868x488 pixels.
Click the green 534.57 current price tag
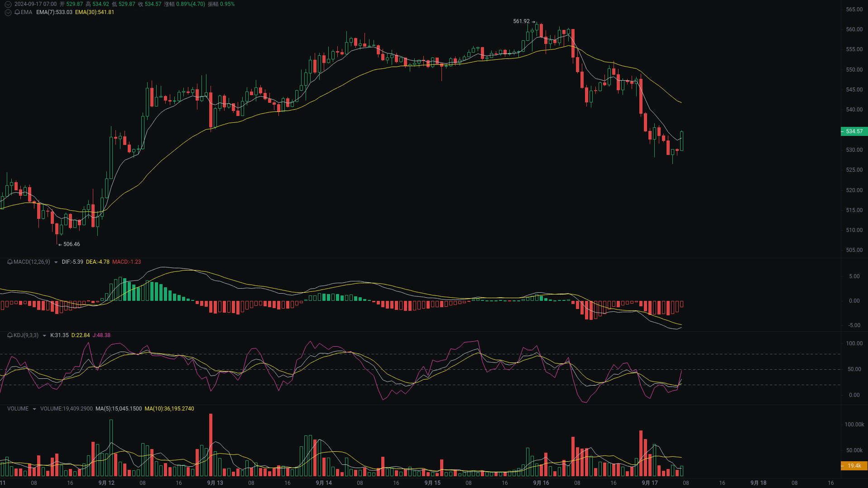[x=854, y=131]
